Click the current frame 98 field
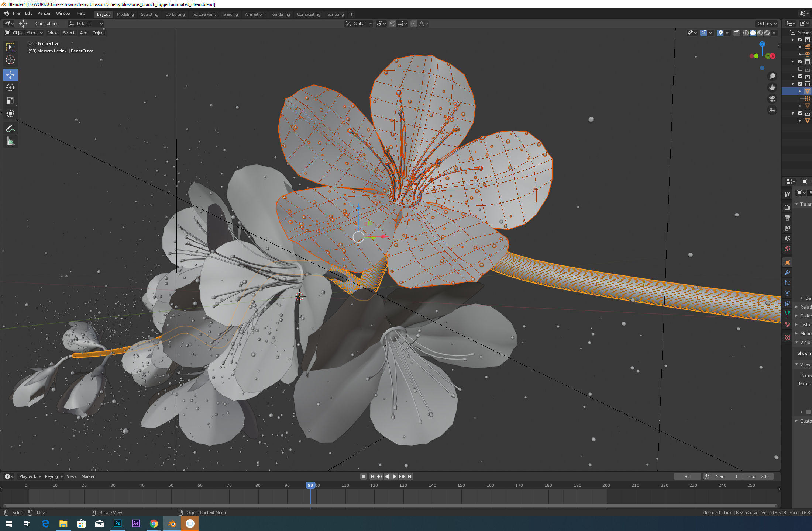This screenshot has width=812, height=531. pos(687,476)
